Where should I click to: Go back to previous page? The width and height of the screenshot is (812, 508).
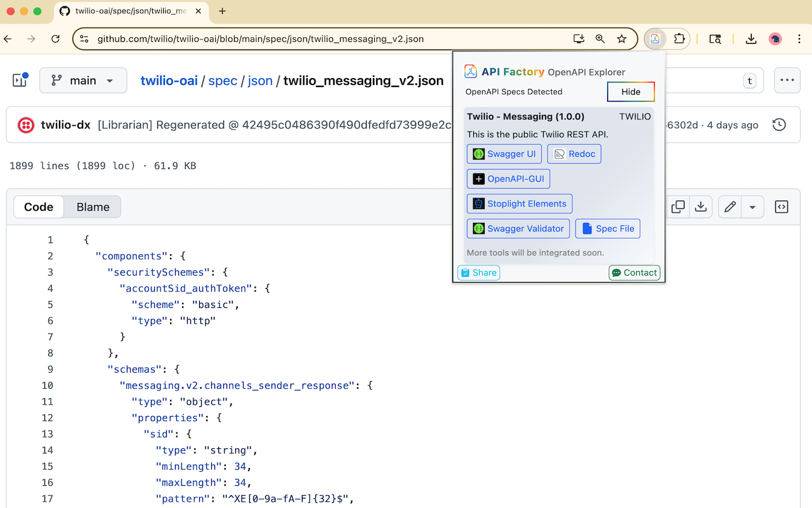pos(8,39)
